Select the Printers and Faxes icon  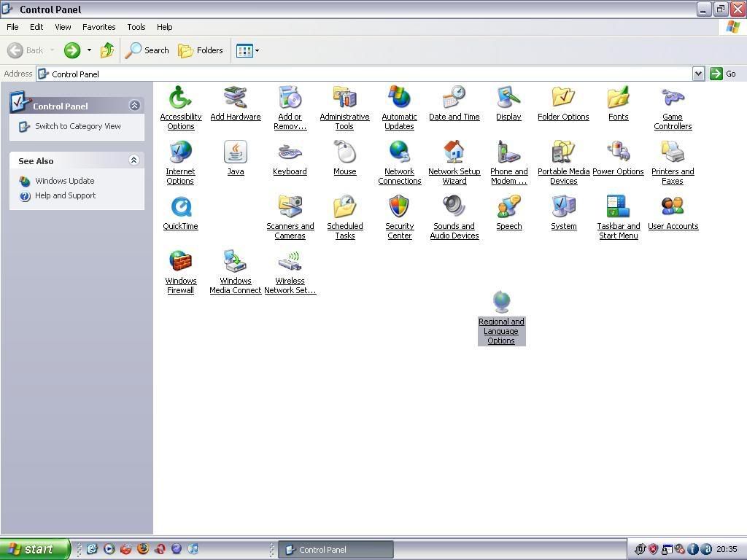click(673, 152)
